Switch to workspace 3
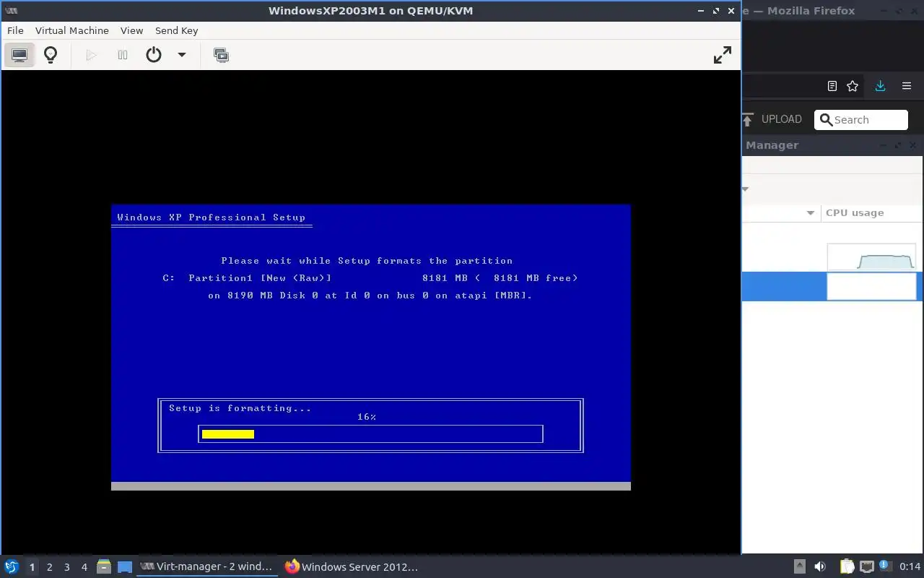This screenshot has width=924, height=578. tap(66, 567)
